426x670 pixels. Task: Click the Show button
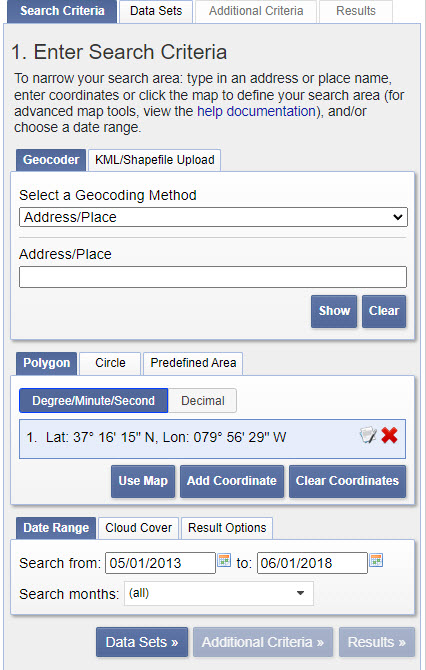[x=334, y=311]
